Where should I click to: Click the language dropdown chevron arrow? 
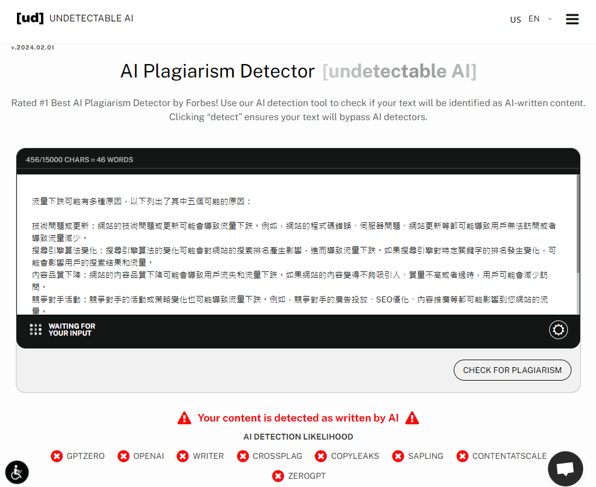click(549, 19)
